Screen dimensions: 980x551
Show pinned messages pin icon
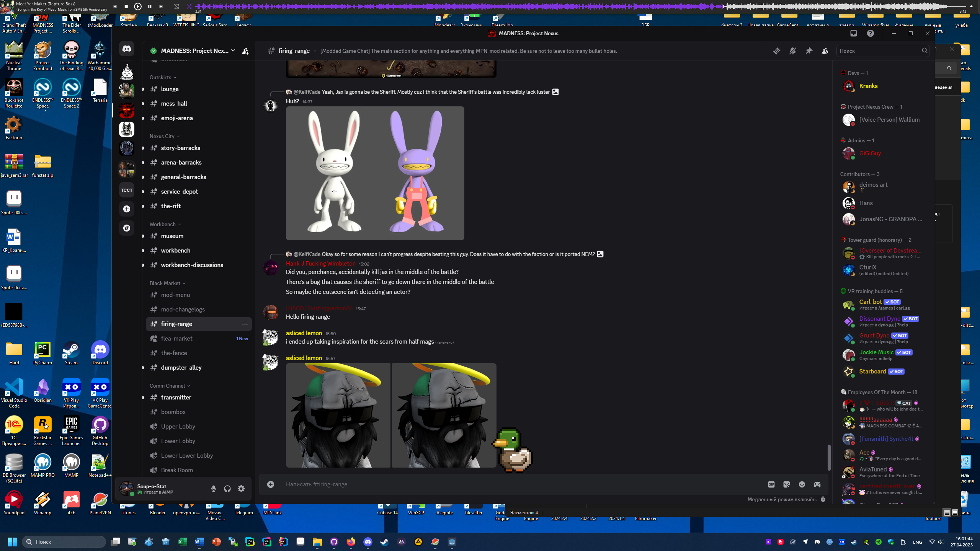pyautogui.click(x=809, y=51)
